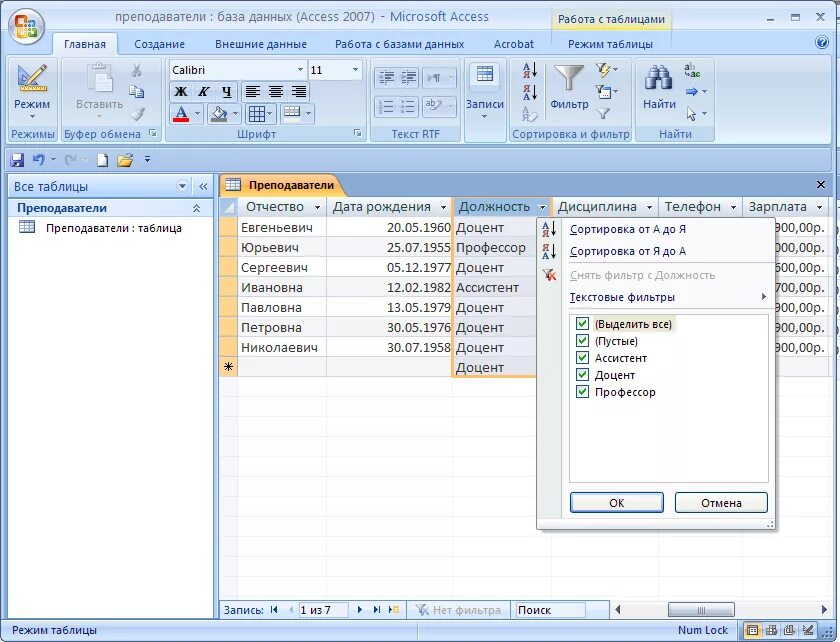Select the Профессор cell
Image resolution: width=840 pixels, height=642 pixels.
pos(494,248)
